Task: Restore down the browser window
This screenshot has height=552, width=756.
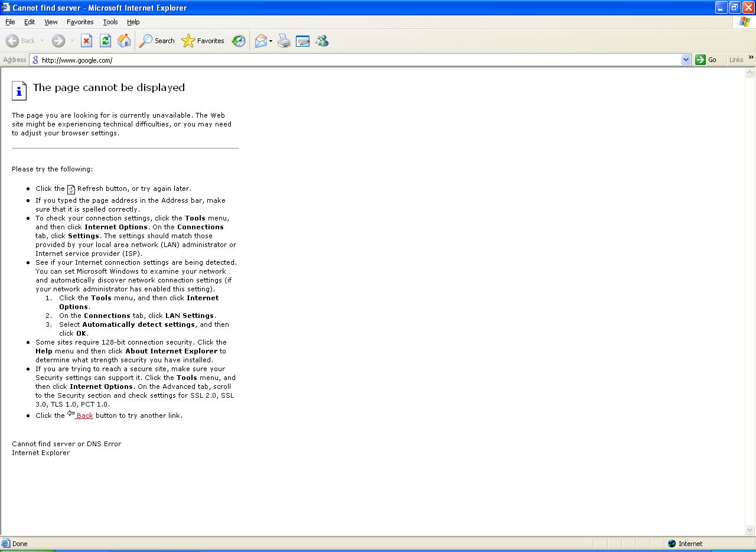Action: point(735,8)
